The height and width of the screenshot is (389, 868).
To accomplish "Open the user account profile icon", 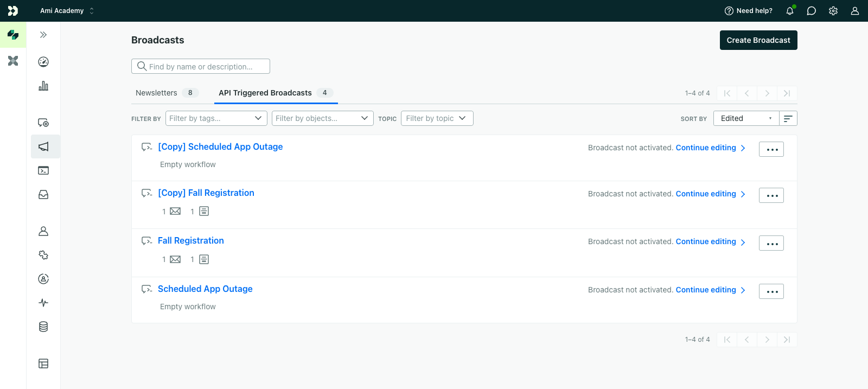I will click(x=854, y=11).
